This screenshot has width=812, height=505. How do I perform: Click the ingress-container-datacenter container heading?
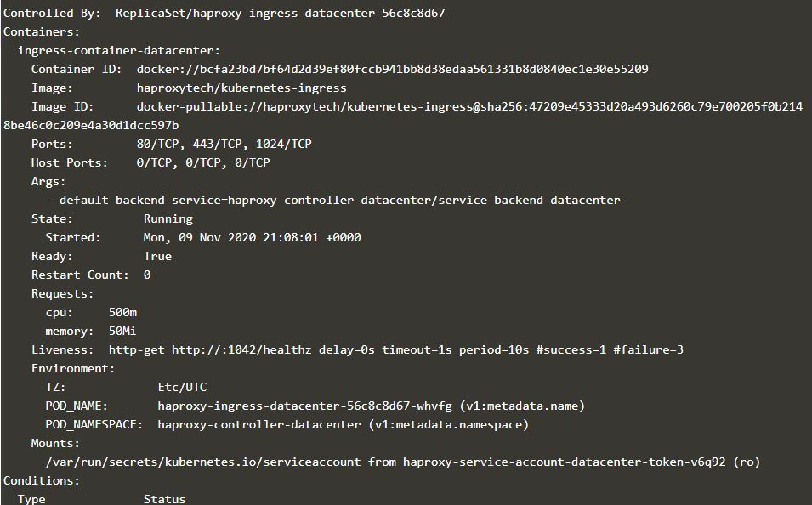tap(119, 50)
